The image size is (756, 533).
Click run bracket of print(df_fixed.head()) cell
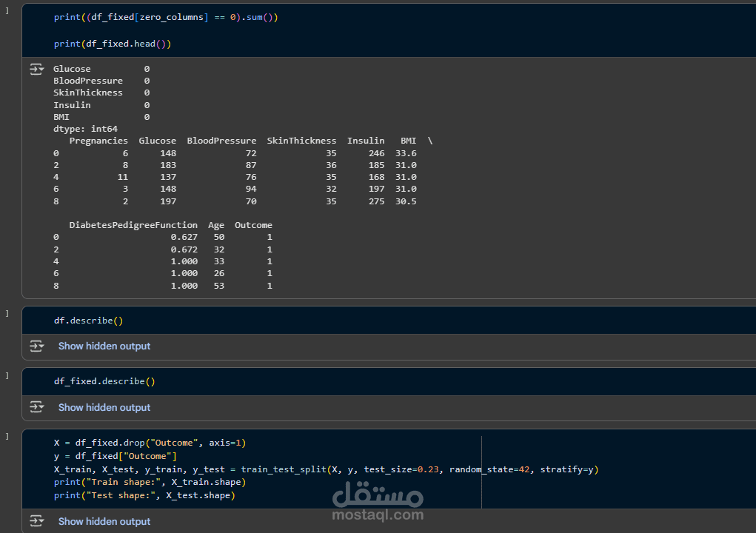7,10
